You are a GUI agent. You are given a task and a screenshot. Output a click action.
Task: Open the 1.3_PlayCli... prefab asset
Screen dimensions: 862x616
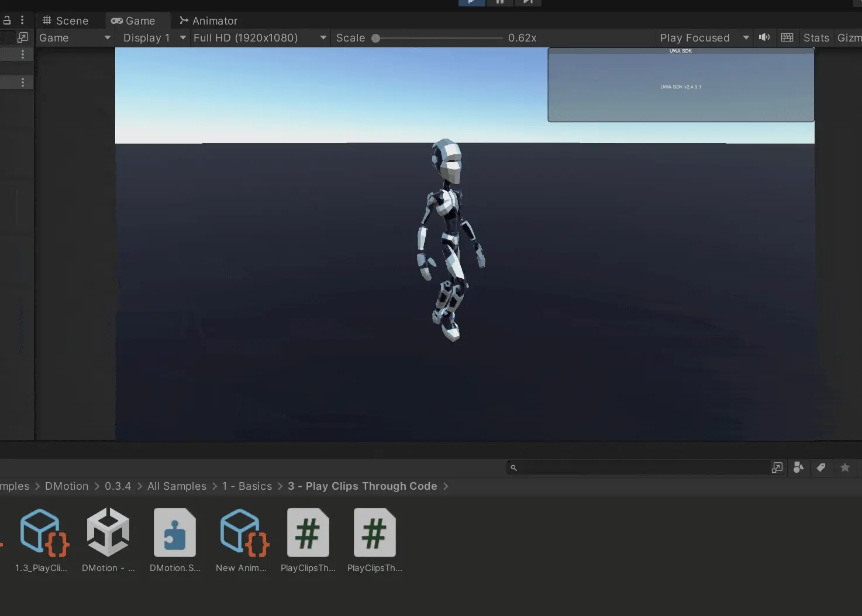click(x=42, y=533)
